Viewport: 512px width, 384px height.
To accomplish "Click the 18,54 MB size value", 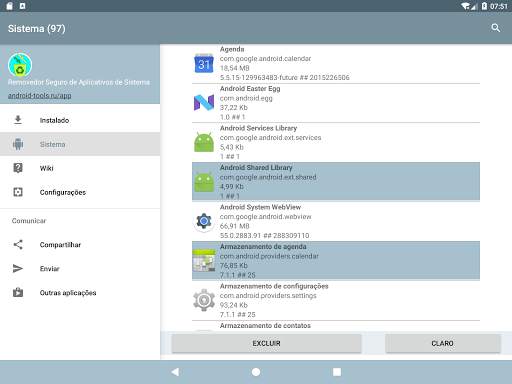I will [235, 68].
